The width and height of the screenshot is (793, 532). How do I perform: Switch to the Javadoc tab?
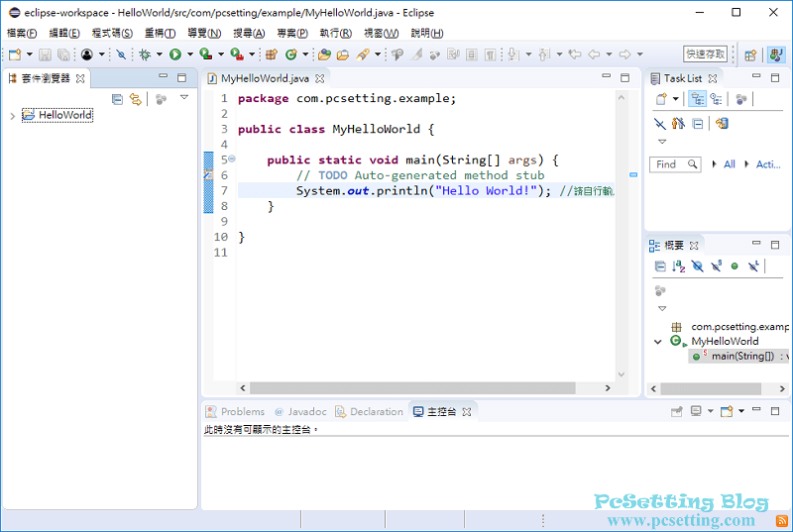300,412
